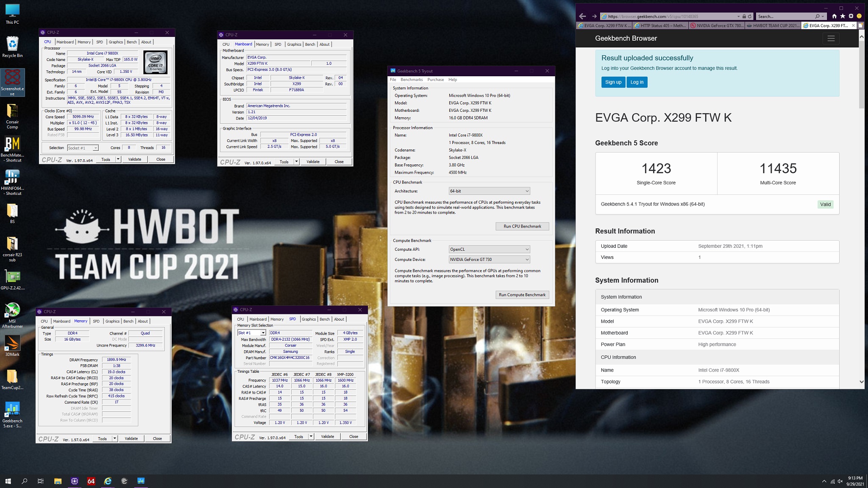868x488 pixels.
Task: Open browser Favorites star icon
Action: (843, 16)
